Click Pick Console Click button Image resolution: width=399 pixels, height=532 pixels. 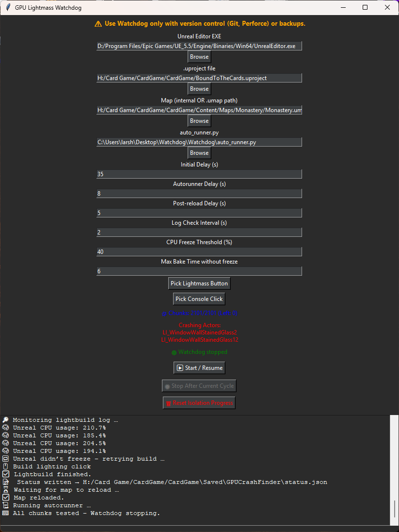(x=199, y=299)
